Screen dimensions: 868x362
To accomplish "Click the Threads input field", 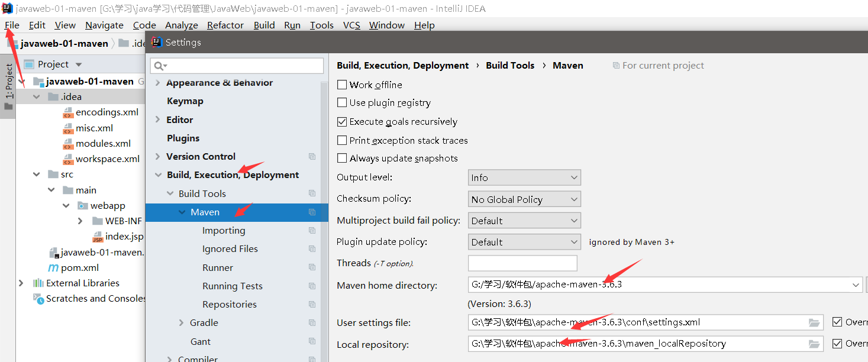I will 522,263.
